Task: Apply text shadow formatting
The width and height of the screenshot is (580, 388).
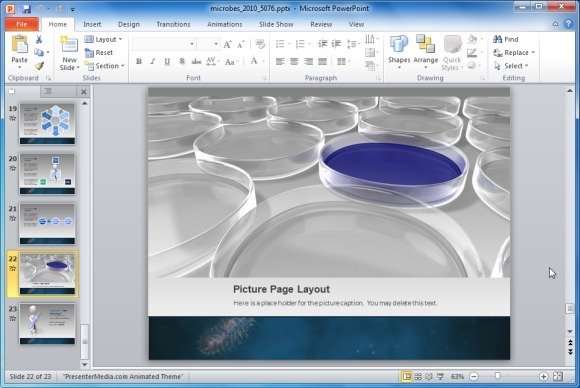Action: tap(182, 61)
